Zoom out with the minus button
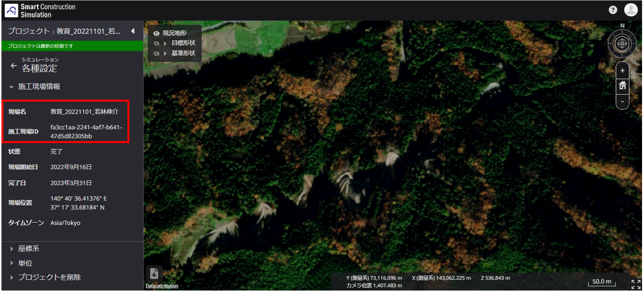This screenshot has width=644, height=292. [623, 101]
